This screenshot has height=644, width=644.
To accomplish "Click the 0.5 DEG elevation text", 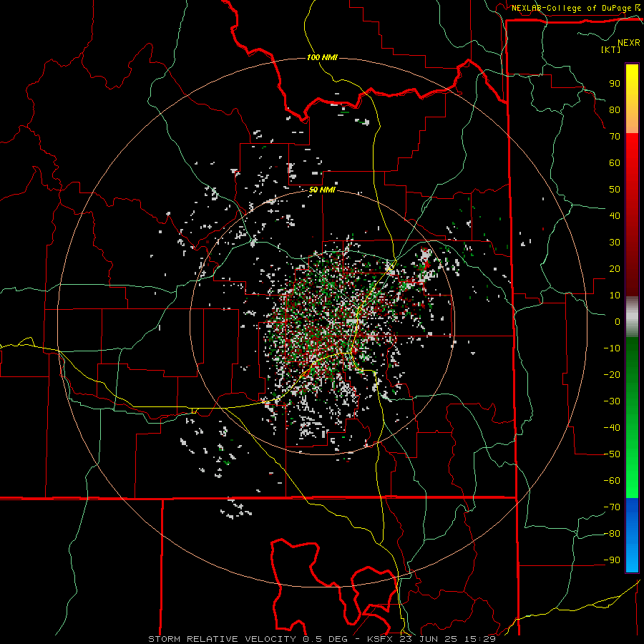I will [325, 639].
